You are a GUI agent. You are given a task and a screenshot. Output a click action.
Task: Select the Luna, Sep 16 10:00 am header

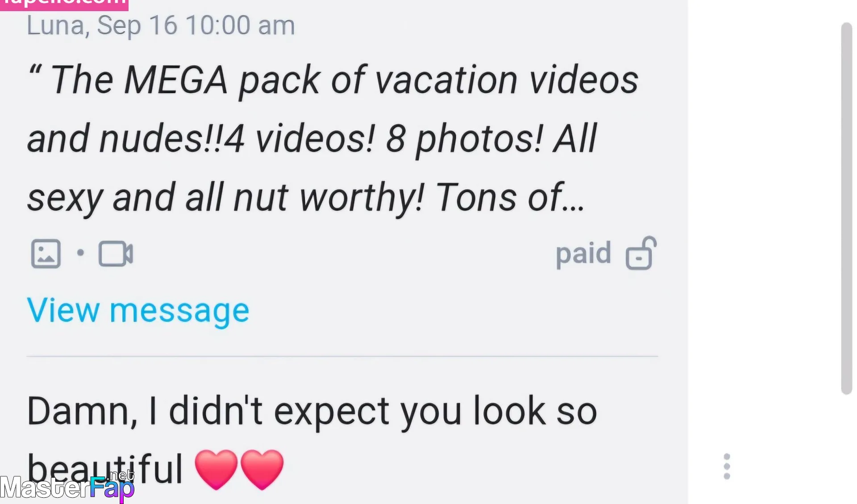pos(161,25)
